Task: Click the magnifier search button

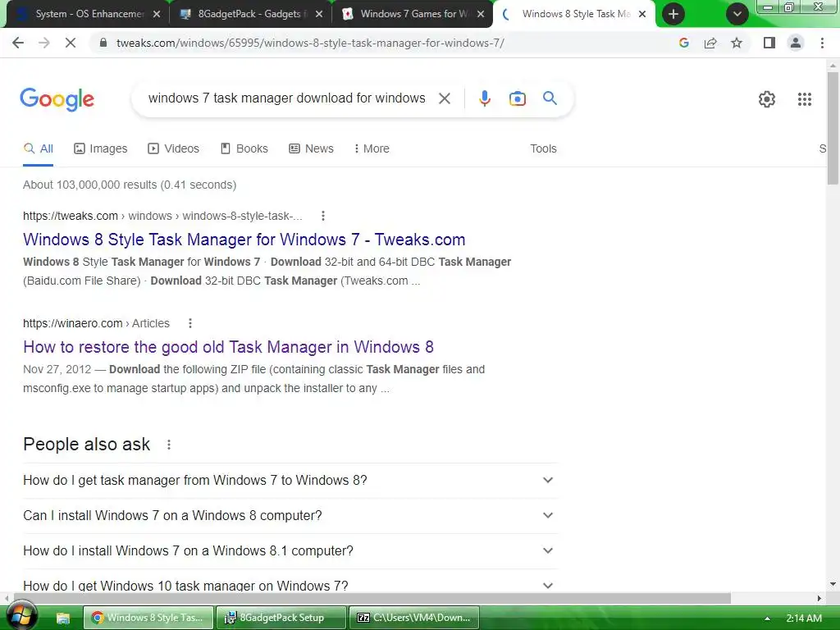Action: (550, 98)
